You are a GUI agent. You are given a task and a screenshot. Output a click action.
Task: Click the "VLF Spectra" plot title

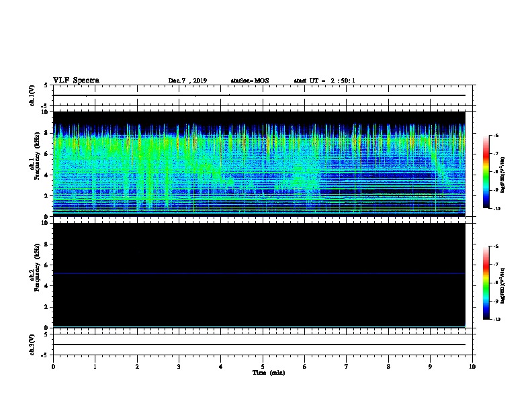point(76,81)
